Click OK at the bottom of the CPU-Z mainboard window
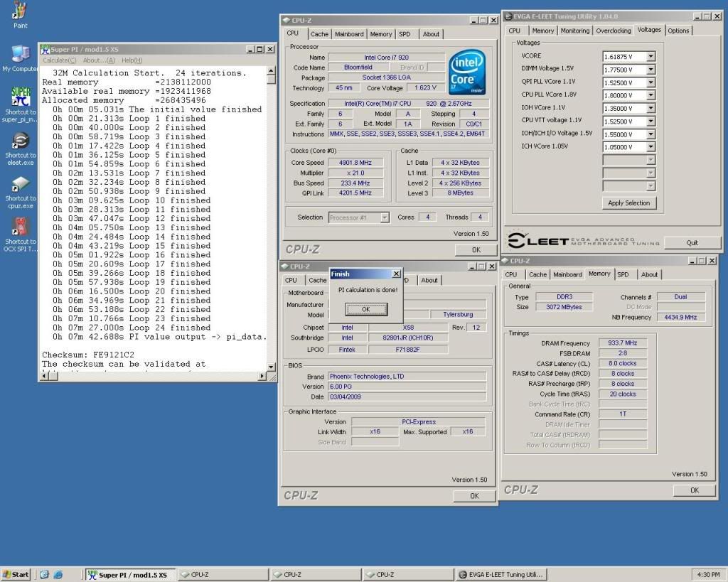728x582 pixels. coord(474,496)
